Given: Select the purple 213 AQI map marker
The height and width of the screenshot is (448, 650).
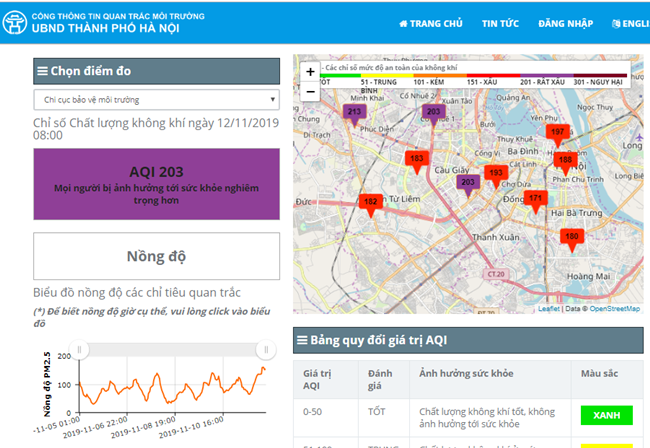Looking at the screenshot, I should (x=354, y=112).
